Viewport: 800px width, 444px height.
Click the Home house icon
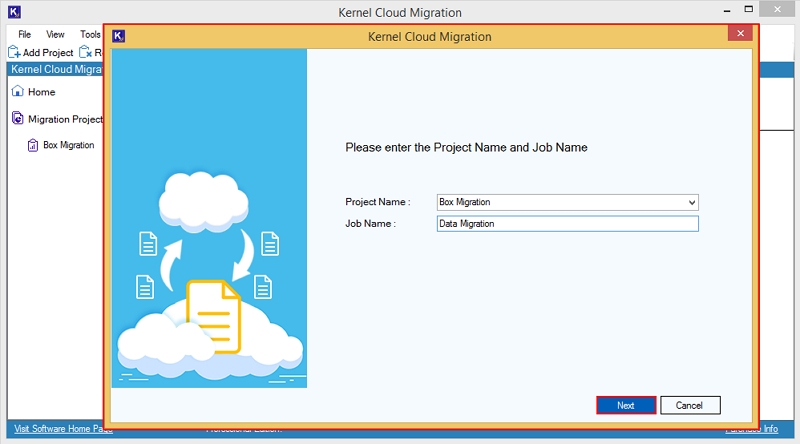click(x=18, y=91)
